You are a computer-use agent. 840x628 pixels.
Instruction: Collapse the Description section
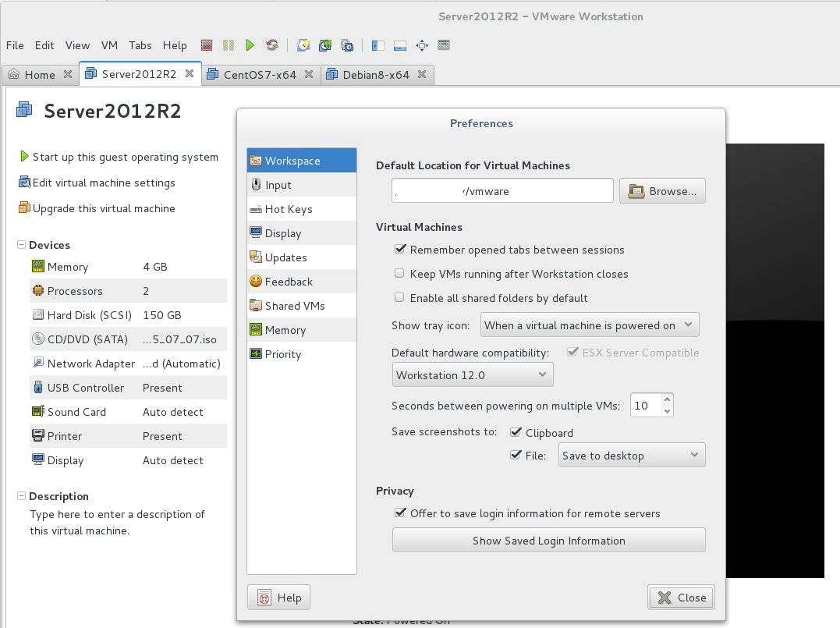(21, 495)
